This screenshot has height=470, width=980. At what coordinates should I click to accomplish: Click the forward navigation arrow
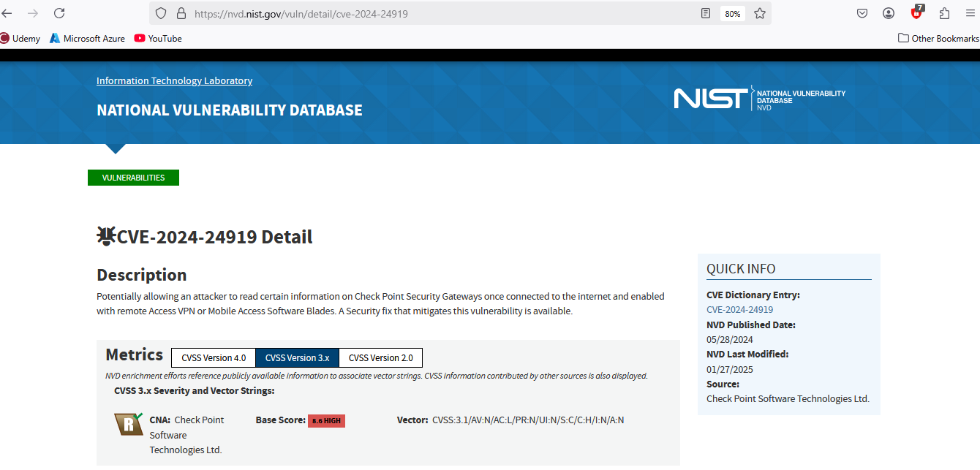[33, 13]
